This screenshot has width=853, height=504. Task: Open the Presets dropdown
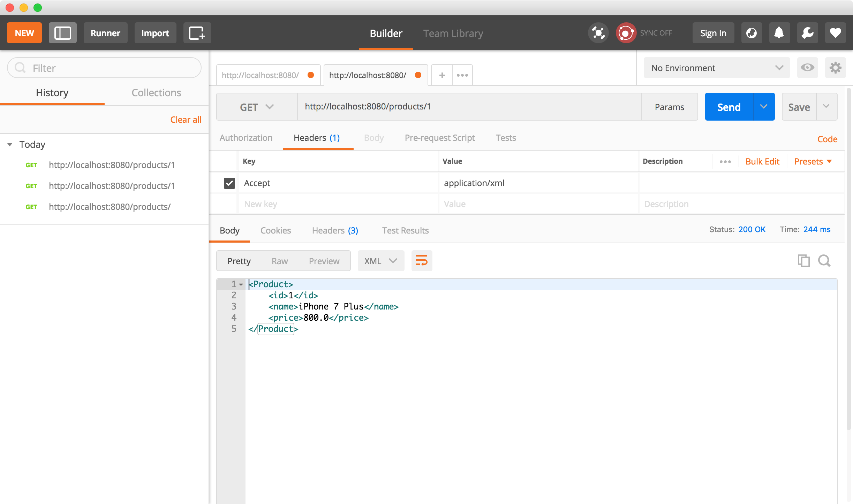coord(813,161)
